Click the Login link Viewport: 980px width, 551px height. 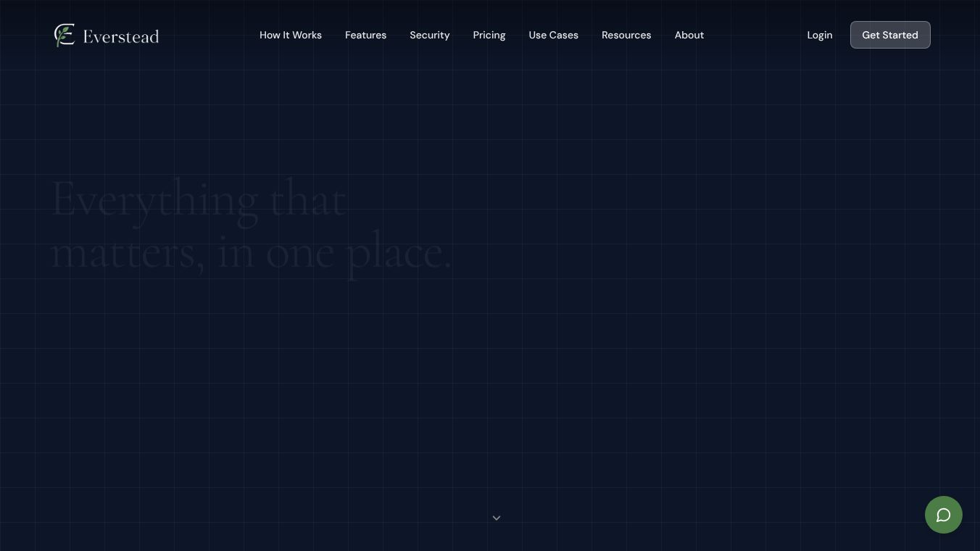[820, 35]
